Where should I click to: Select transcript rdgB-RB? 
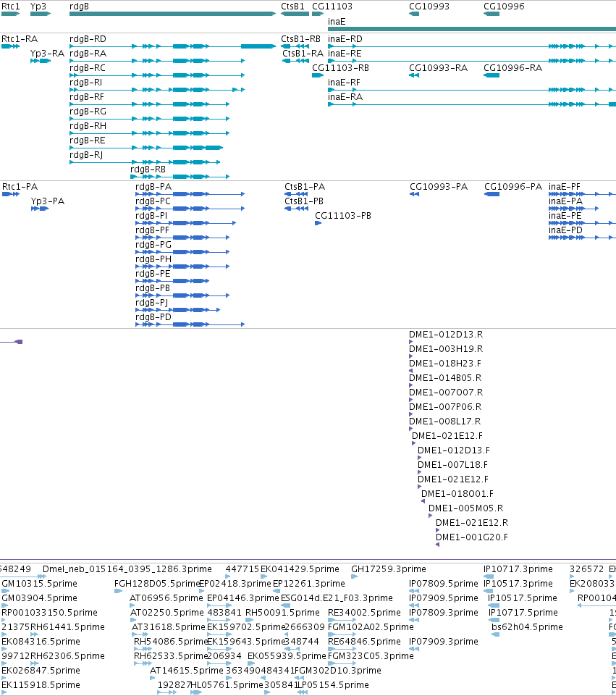pyautogui.click(x=180, y=177)
